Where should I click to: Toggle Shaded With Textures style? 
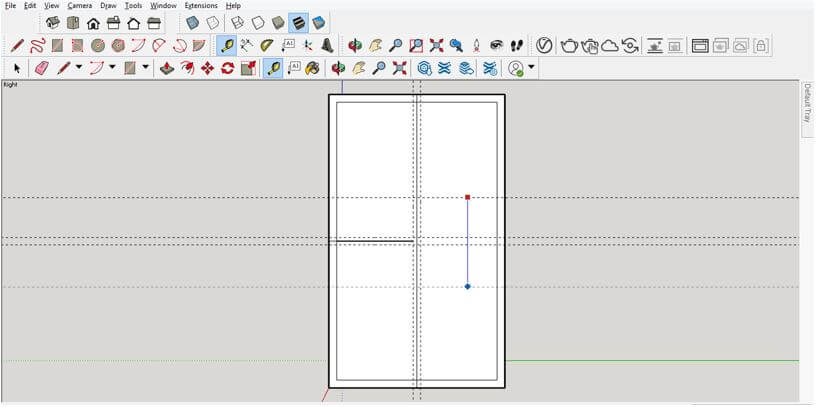click(298, 23)
